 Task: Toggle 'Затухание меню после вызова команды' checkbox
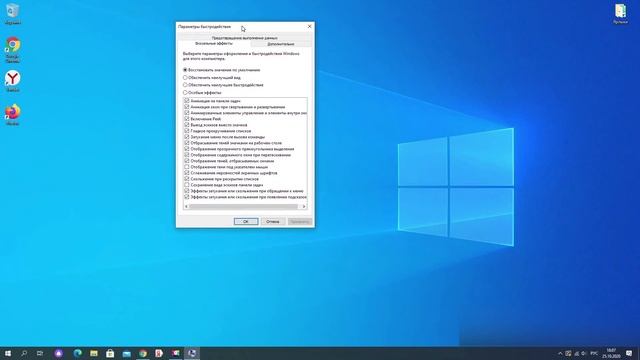(x=187, y=137)
